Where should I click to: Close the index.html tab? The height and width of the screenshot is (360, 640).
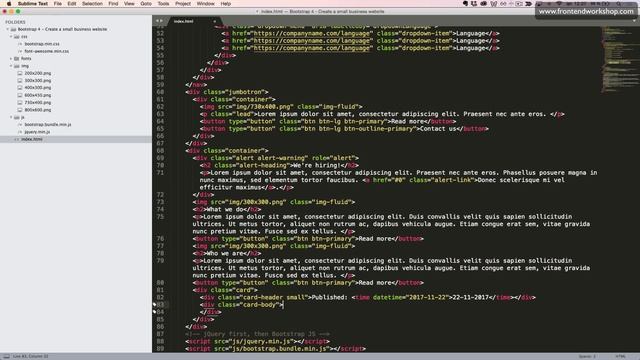click(215, 21)
